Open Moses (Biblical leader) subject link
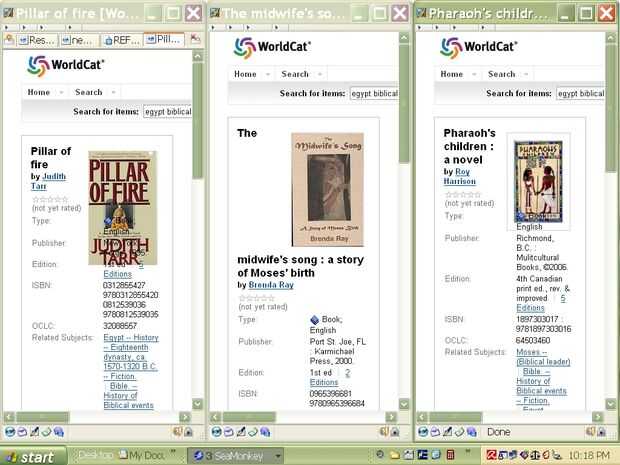Screen dimensions: 620x465 543,357
